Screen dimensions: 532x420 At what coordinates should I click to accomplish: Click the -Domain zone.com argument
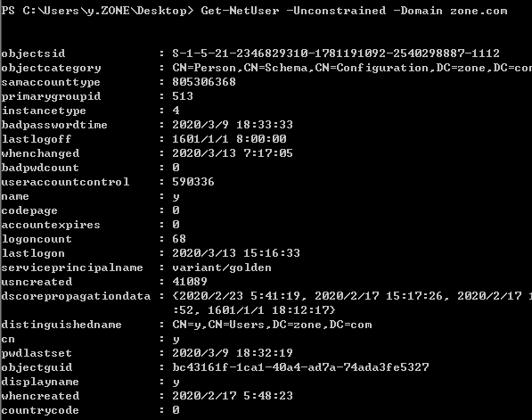(451, 11)
